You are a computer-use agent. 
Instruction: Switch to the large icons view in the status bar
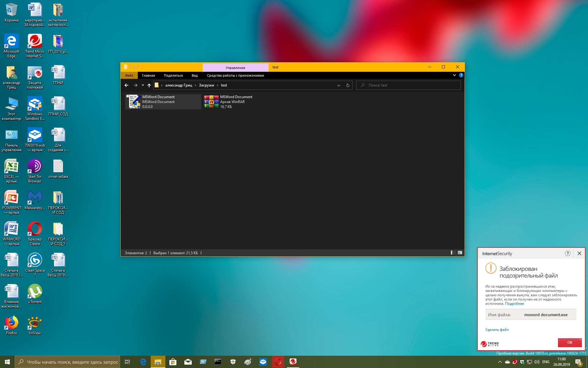(x=460, y=253)
